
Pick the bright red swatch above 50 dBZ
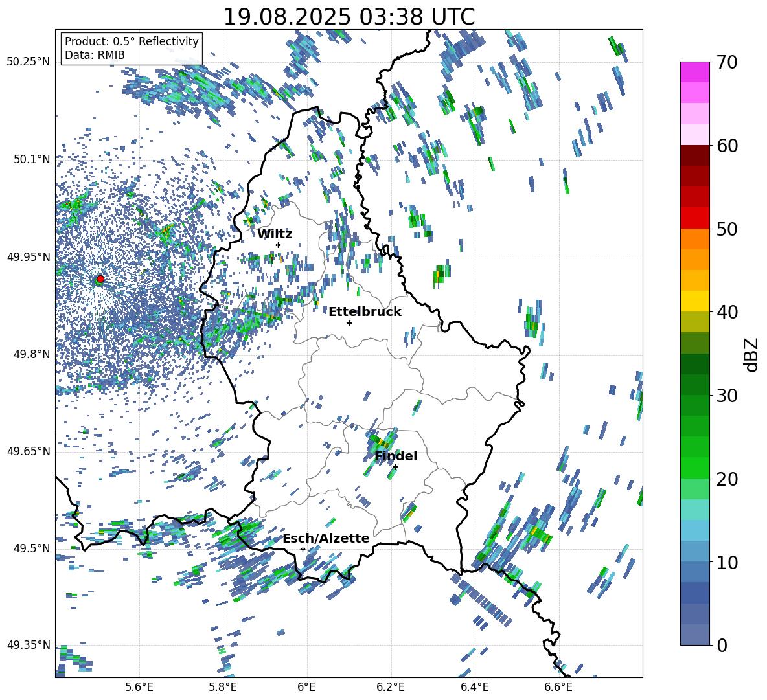(694, 218)
